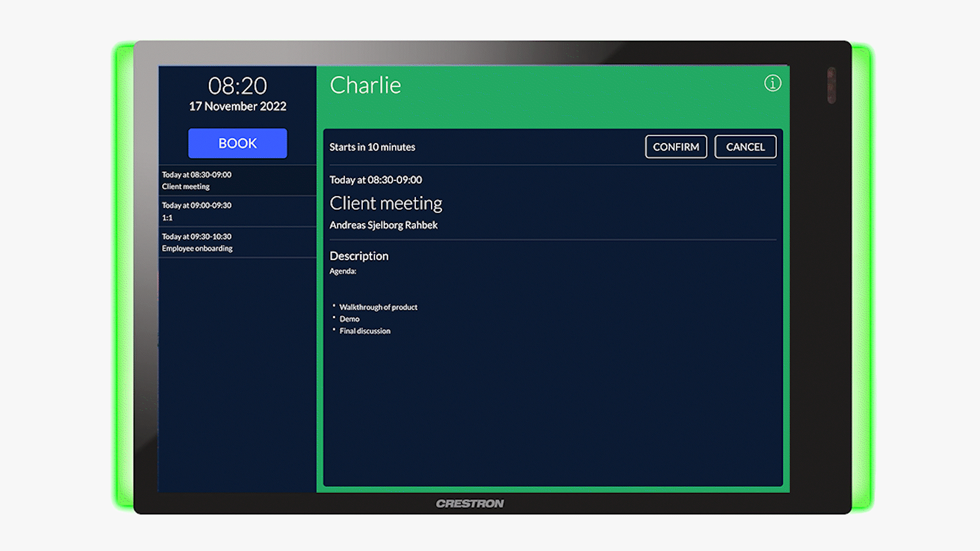Click organizer Andreas Sjelborg Rahbek
The height and width of the screenshot is (551, 980).
point(383,225)
